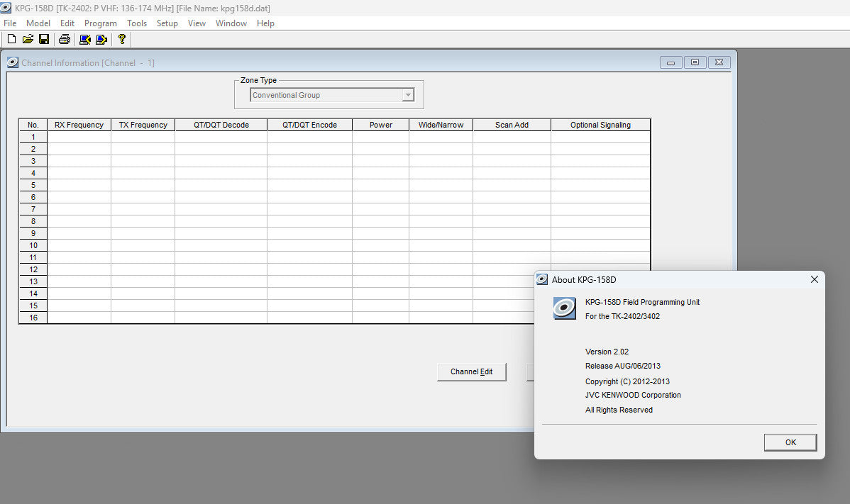Click the Write data to radio icon
Screen dimensions: 850x504
click(x=101, y=39)
